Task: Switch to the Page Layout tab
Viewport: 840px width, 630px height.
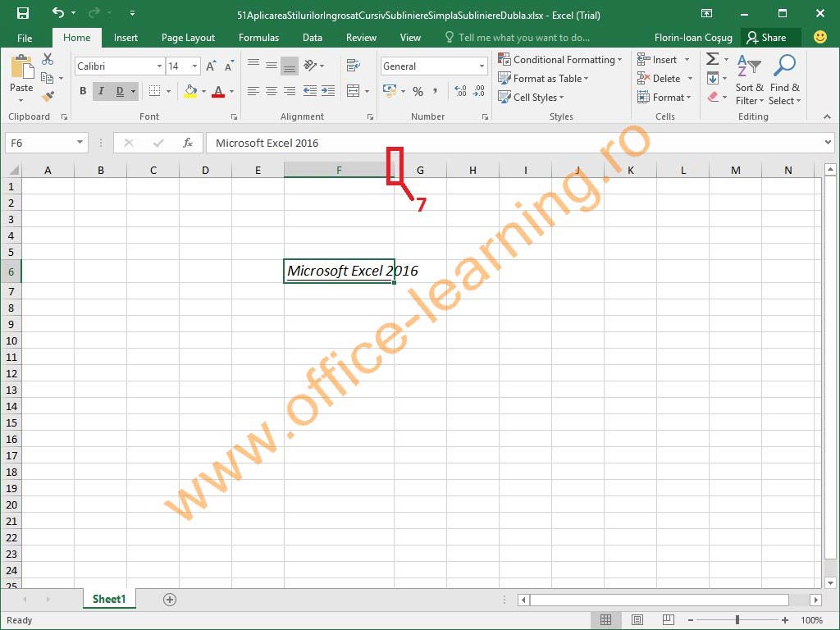Action: [188, 38]
